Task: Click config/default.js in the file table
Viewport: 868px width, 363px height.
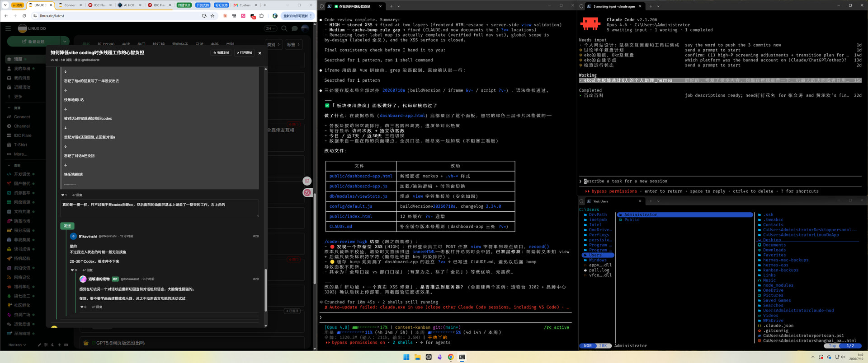Action: [350, 206]
